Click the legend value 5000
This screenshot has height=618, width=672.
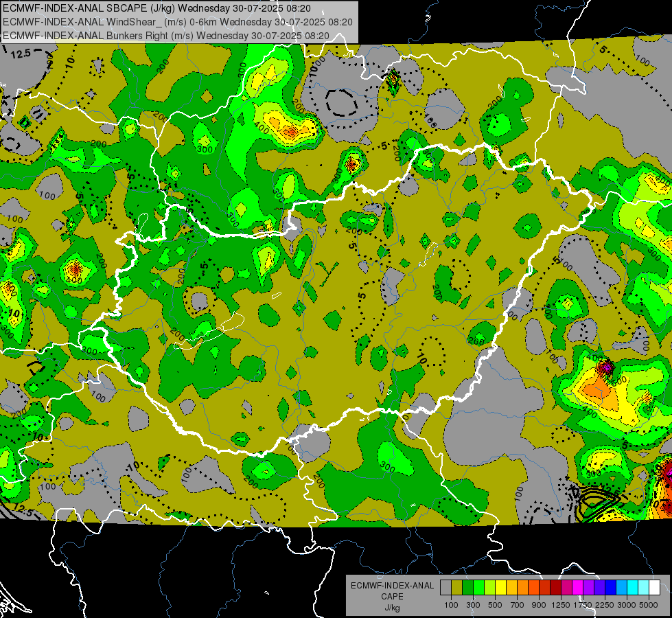click(649, 605)
